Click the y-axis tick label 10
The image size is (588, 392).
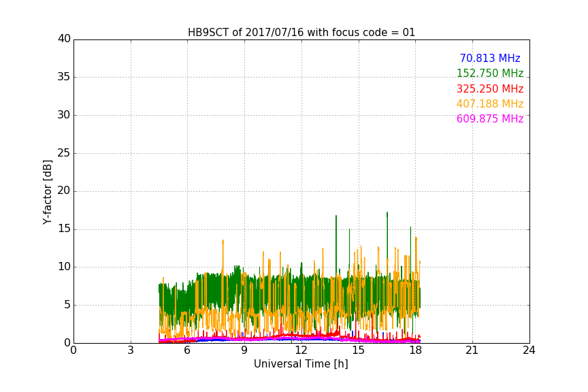(x=64, y=267)
